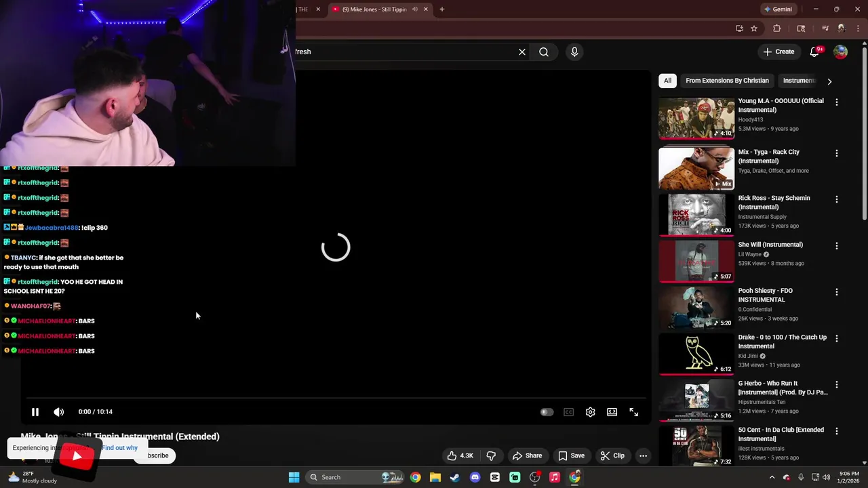Select the Instrumentals filter chip
This screenshot has height=488, width=868.
point(799,81)
